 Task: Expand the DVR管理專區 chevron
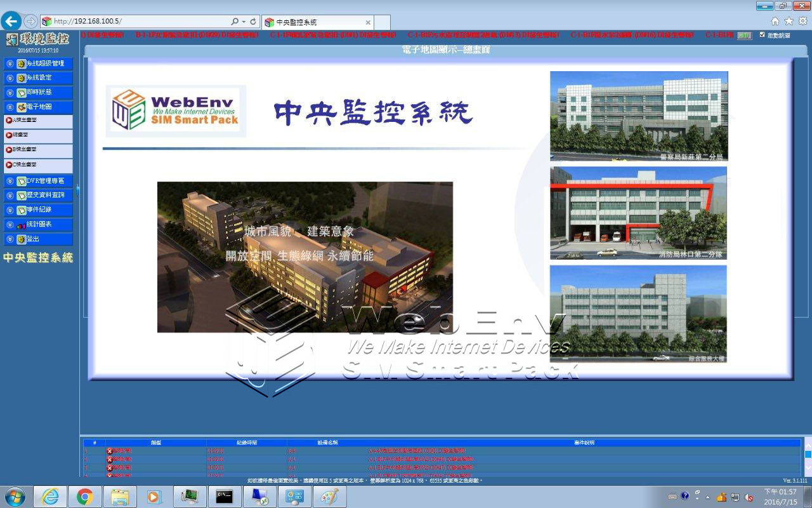[10, 181]
